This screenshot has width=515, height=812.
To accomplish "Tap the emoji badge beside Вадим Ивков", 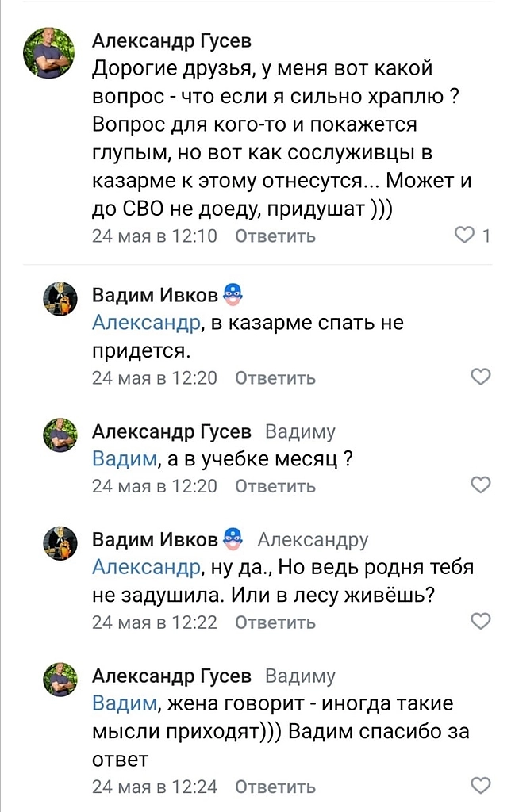I will point(230,296).
